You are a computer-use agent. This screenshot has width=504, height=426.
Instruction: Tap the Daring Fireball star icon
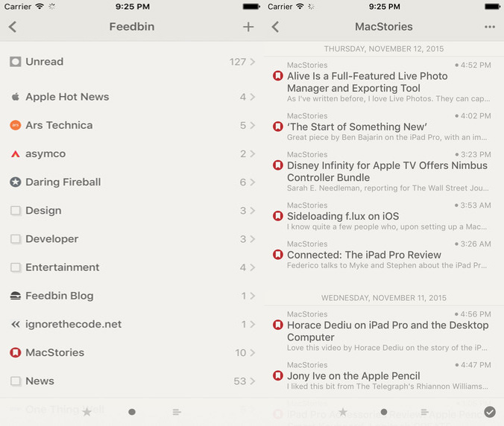(x=15, y=182)
